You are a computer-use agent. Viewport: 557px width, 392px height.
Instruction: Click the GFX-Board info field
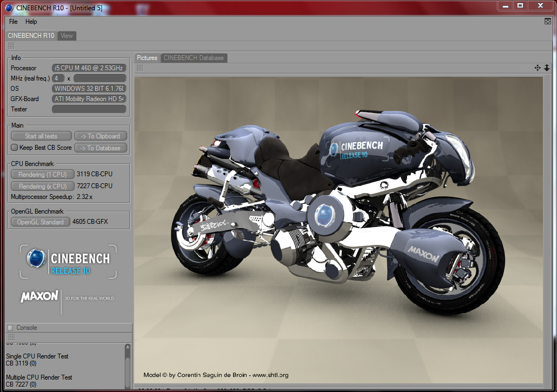(89, 99)
